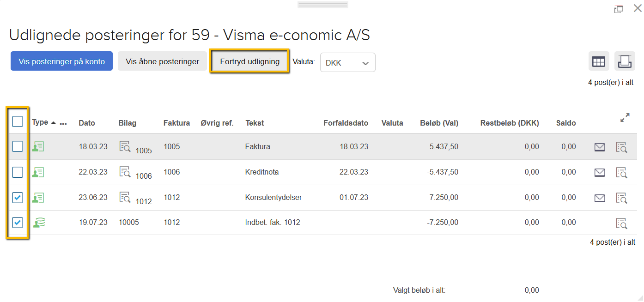
Task: Click the email envelope icon for invoice 1005
Action: pyautogui.click(x=600, y=147)
